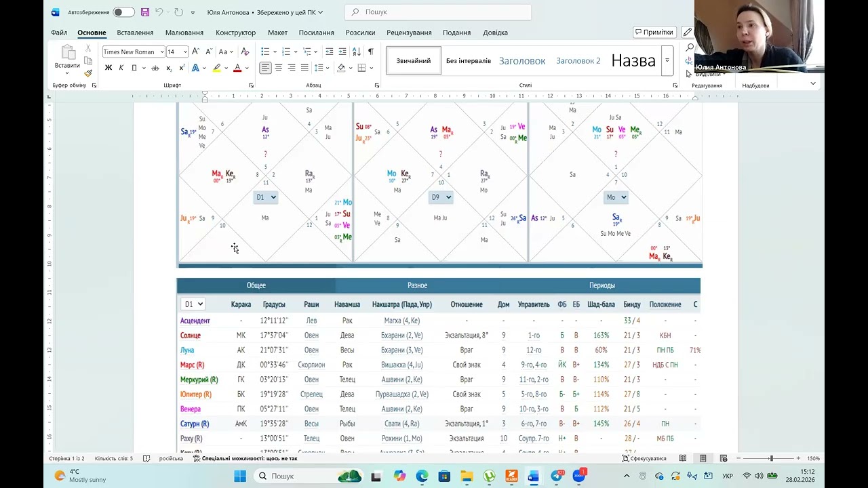Apply strikethrough formatting
The width and height of the screenshot is (868, 488).
155,68
